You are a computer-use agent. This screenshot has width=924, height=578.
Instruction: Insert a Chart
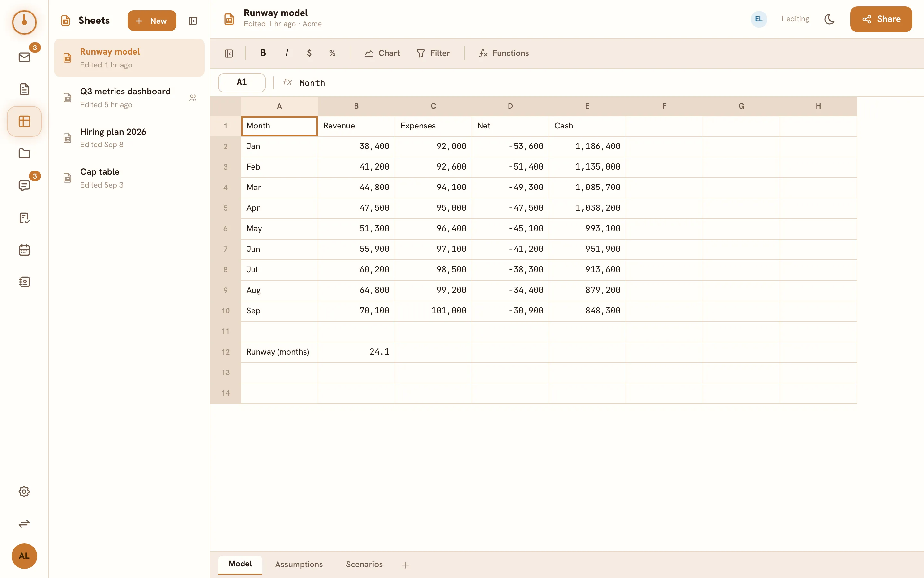(x=382, y=53)
